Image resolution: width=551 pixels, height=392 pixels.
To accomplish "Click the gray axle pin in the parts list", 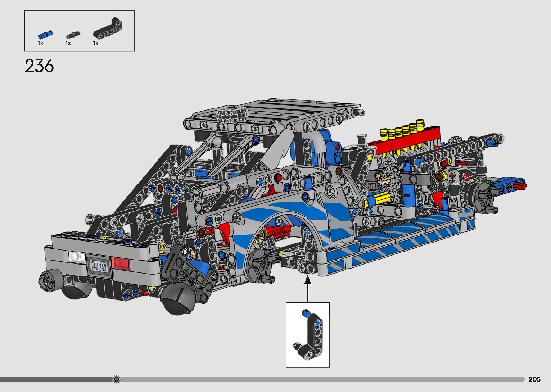I will click(x=72, y=35).
